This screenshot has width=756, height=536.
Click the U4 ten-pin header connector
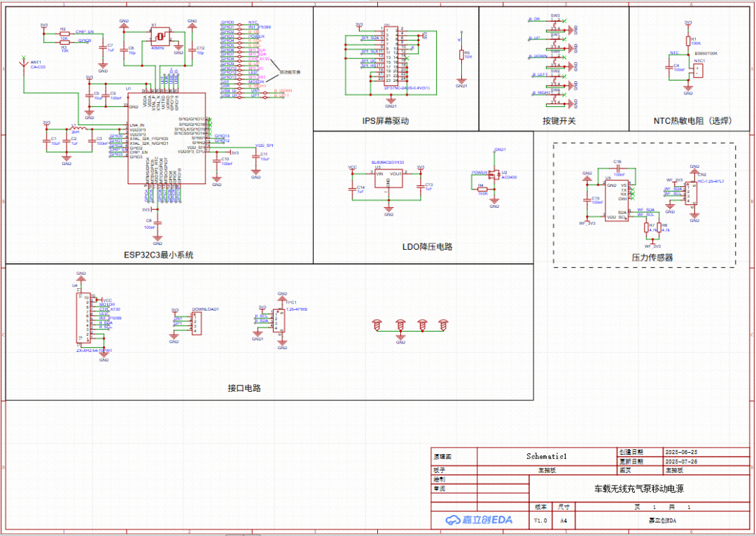tap(81, 316)
